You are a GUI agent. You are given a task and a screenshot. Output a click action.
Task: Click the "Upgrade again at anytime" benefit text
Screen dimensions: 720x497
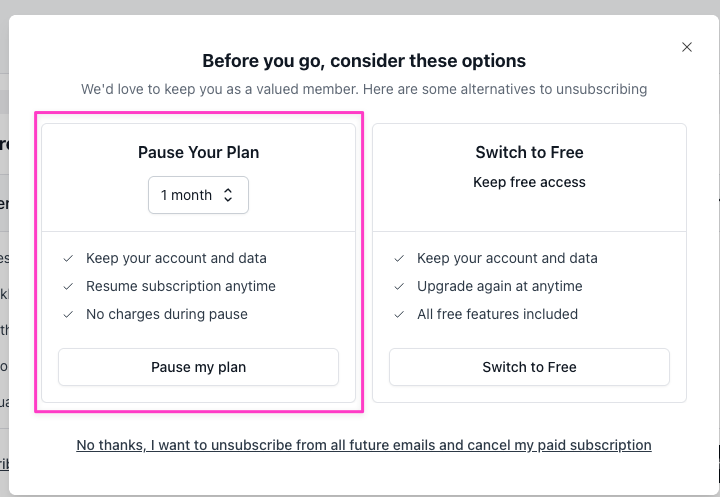[x=500, y=286]
